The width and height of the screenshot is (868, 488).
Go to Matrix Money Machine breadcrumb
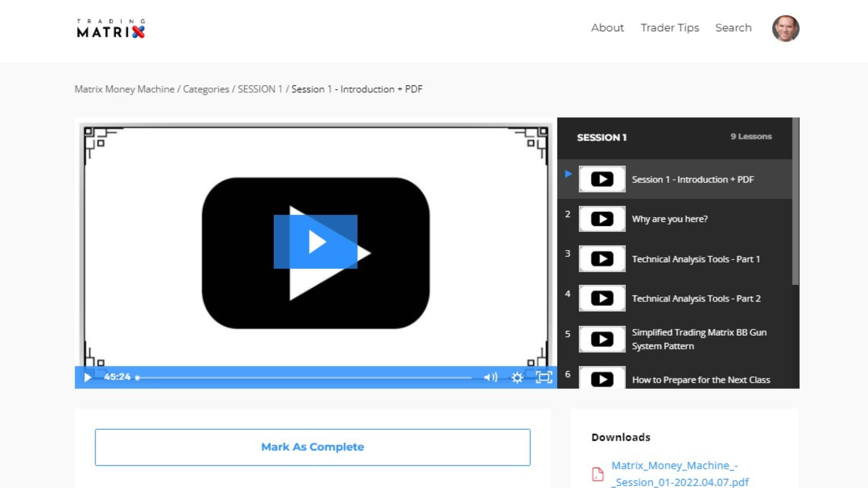124,89
